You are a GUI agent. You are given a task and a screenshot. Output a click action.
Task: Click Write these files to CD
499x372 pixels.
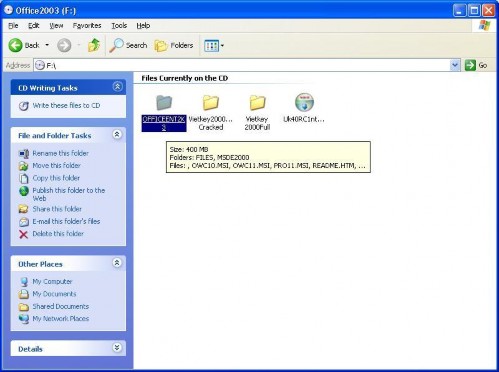pos(66,106)
